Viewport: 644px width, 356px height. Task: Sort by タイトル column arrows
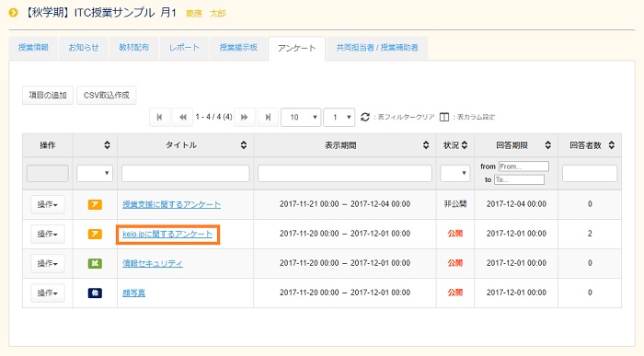(244, 145)
